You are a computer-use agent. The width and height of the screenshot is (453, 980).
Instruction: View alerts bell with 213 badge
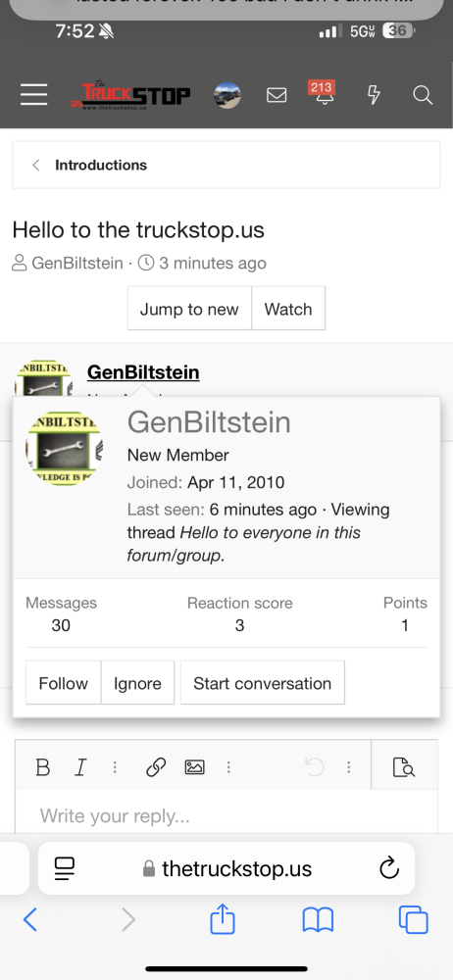tap(324, 92)
